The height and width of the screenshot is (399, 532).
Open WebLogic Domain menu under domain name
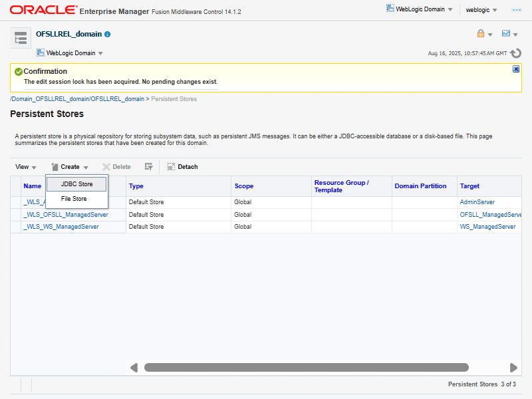point(70,53)
